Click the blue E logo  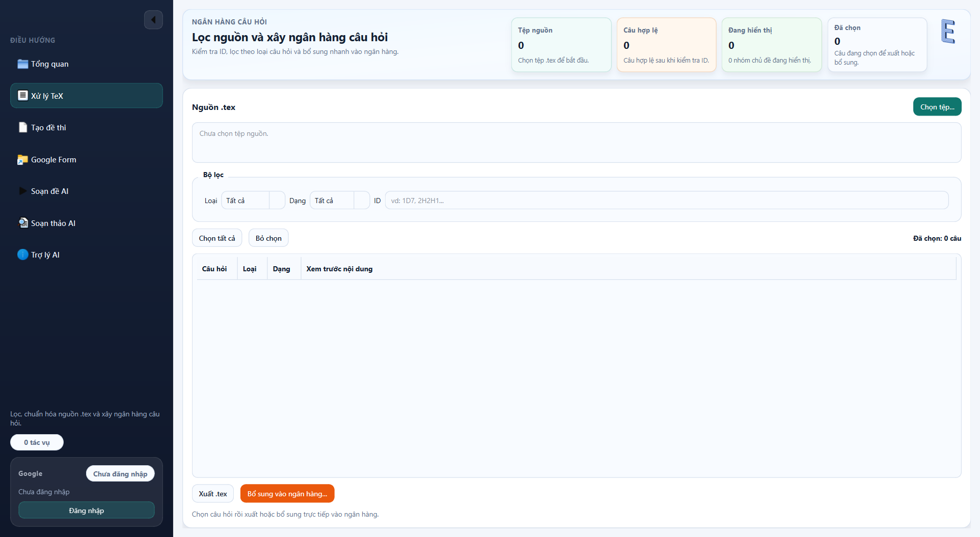pos(947,32)
